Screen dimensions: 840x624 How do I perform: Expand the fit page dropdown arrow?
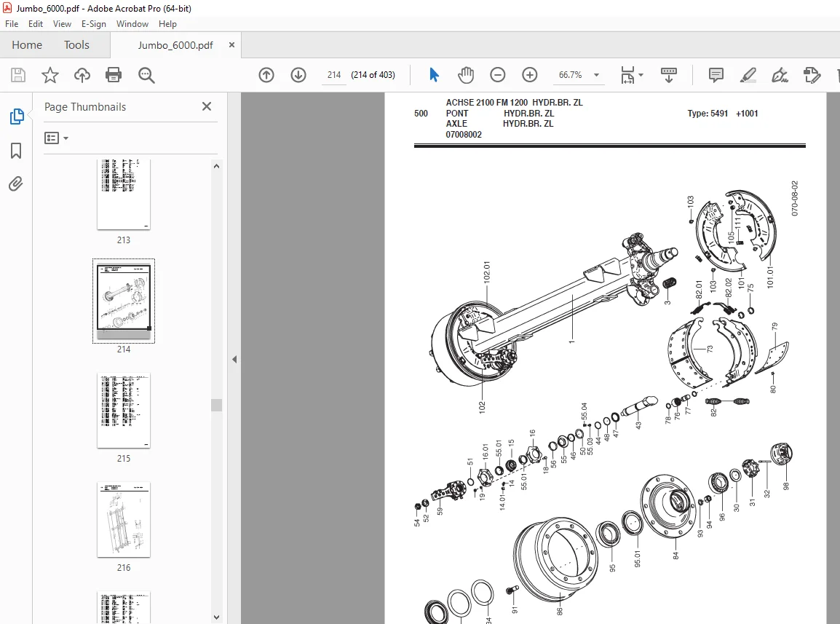click(x=641, y=75)
